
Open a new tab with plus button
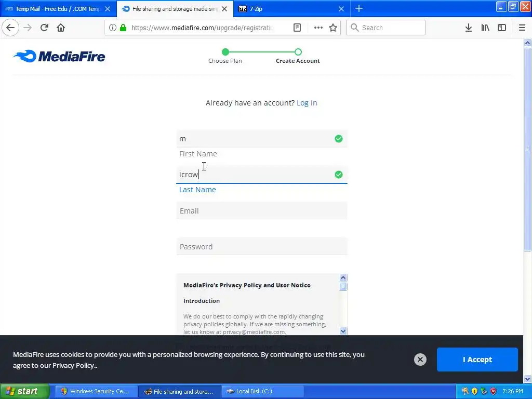pos(359,8)
